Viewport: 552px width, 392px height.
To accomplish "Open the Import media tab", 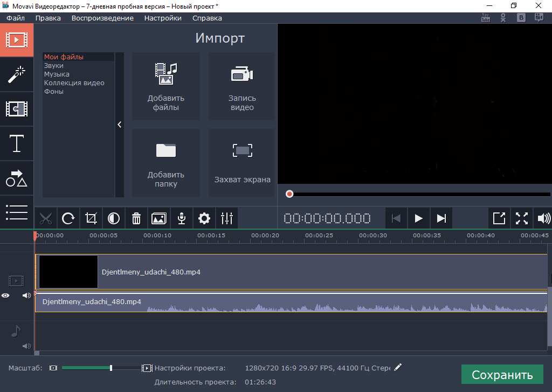I will (x=17, y=40).
